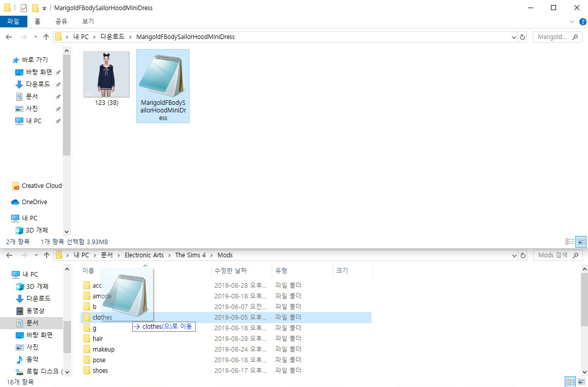Switch to the 홈 ribbon tab
This screenshot has width=588, height=387.
coord(38,22)
